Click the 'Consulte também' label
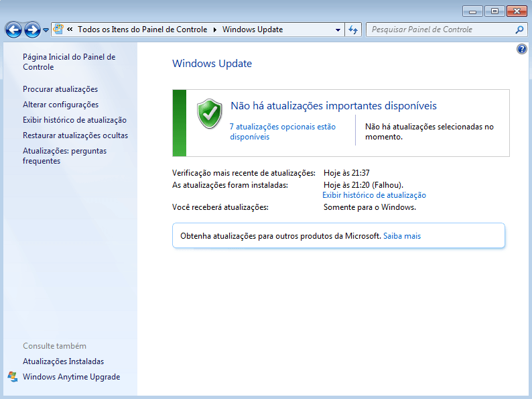 tap(55, 346)
